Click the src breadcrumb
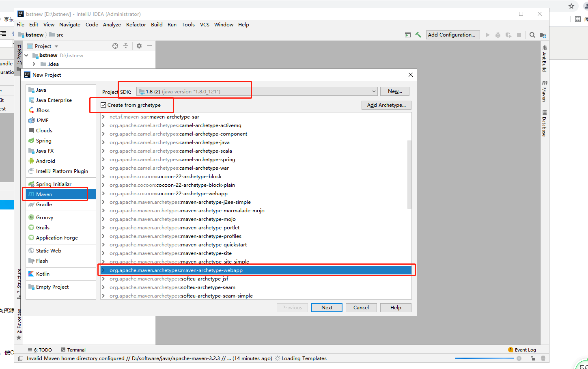The image size is (588, 369). (x=56, y=35)
